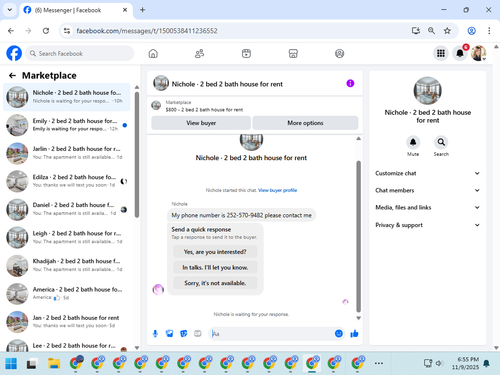
Task: Expand the Customize chat section
Action: 428,173
